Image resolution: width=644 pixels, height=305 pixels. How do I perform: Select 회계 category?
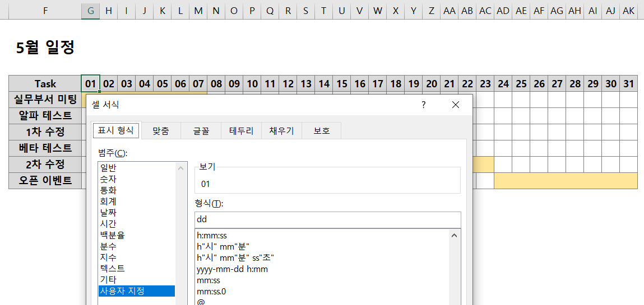pos(137,201)
